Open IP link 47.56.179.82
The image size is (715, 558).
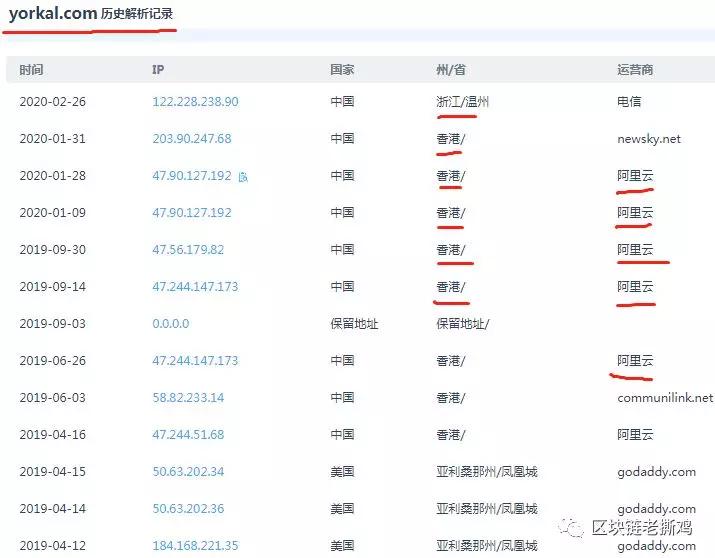click(188, 250)
